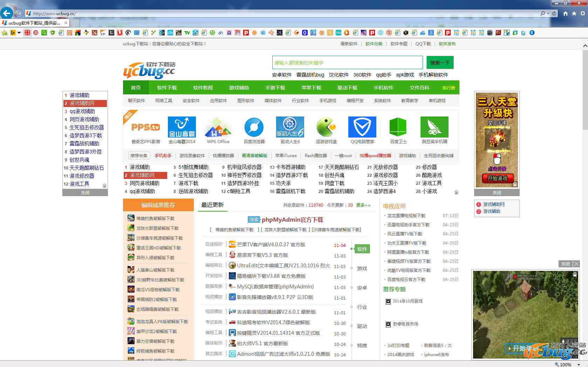This screenshot has width=588, height=367.
Task: Click the 系统软件 subcategory text
Action: click(382, 101)
